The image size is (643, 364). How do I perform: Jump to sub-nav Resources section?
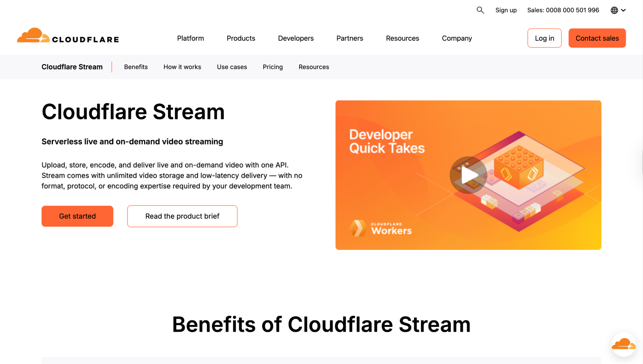tap(314, 67)
